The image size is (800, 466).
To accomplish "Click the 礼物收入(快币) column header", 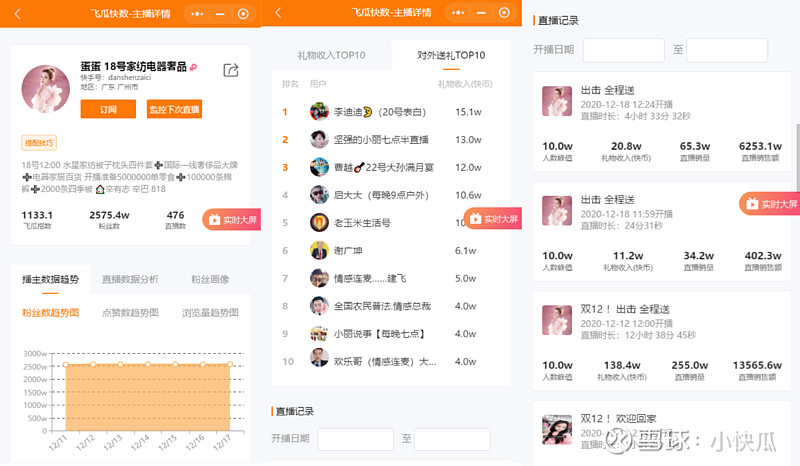I will (465, 84).
